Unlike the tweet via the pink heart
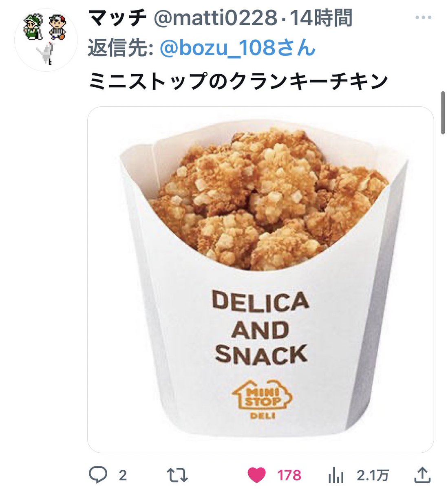Viewport: 448px width, 489px height. pyautogui.click(x=257, y=475)
